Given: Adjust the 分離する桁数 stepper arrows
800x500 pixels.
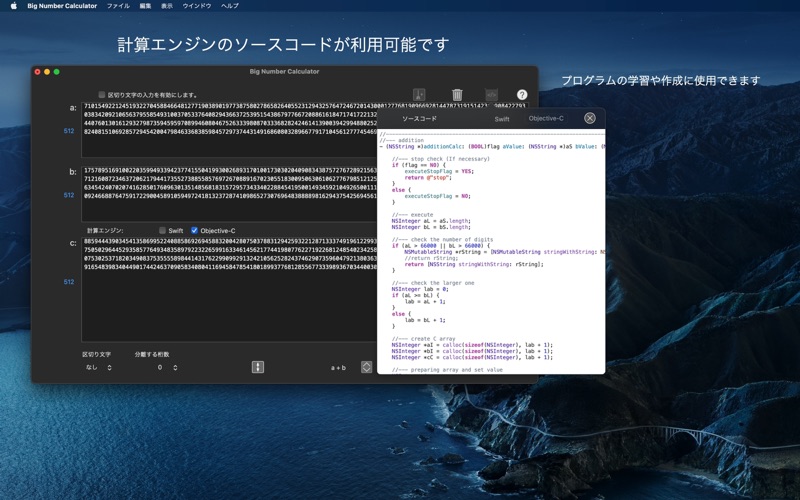Looking at the screenshot, I should coord(175,367).
